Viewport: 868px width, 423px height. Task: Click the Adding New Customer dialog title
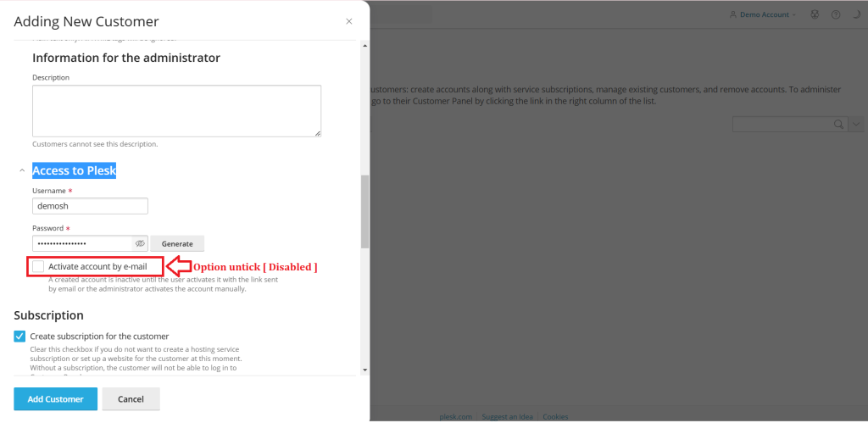(86, 21)
